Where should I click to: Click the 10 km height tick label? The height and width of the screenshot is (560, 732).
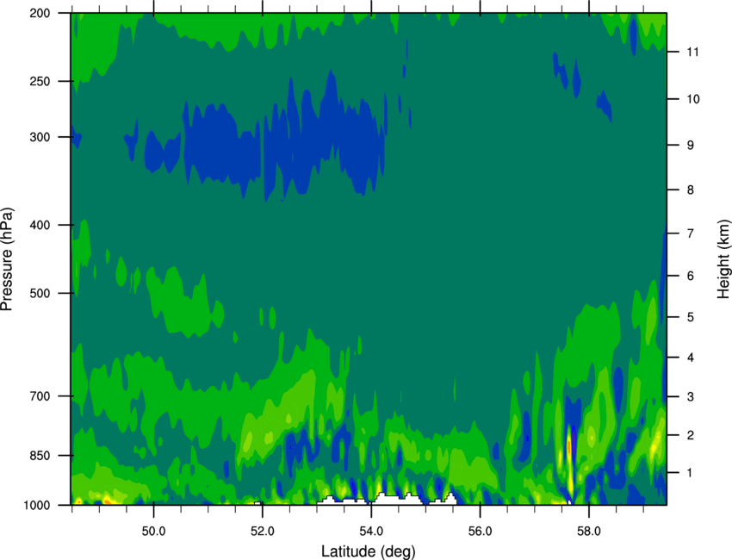(x=692, y=99)
